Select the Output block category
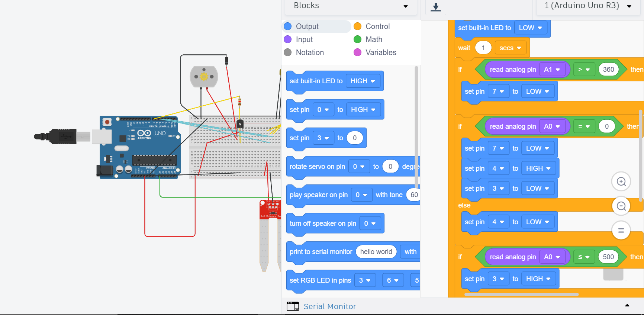 307,26
